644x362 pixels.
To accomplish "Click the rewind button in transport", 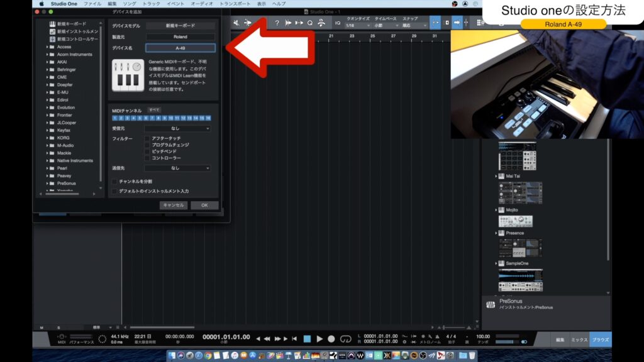I will click(x=267, y=339).
